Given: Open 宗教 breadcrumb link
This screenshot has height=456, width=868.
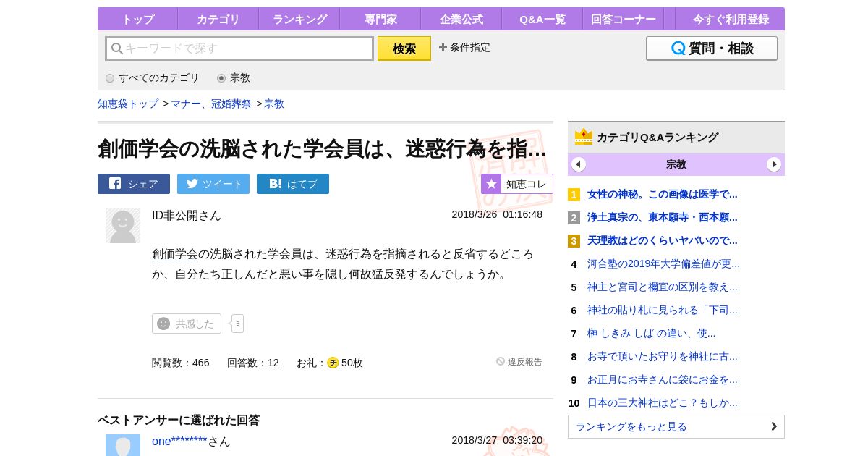Looking at the screenshot, I should tap(274, 104).
